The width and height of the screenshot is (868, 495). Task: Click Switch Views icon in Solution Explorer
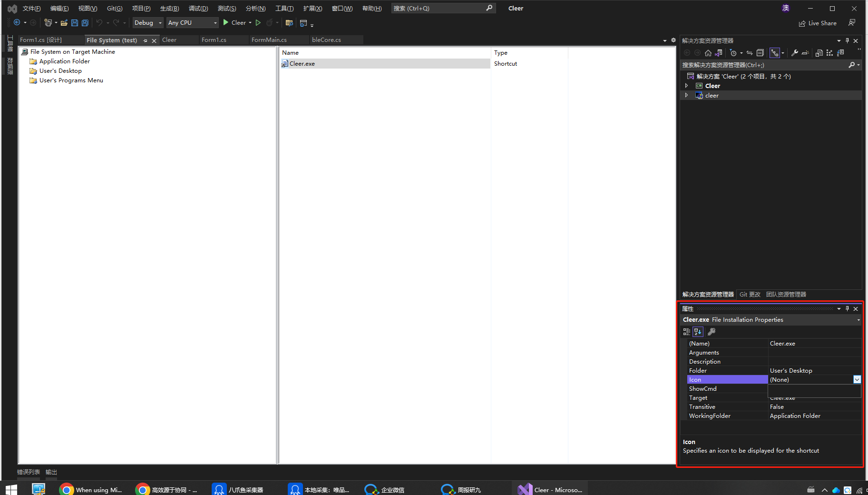tap(719, 53)
